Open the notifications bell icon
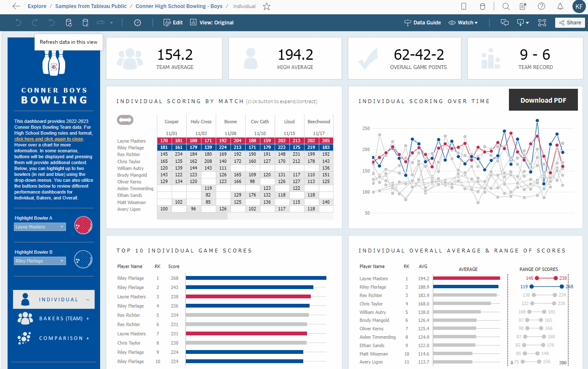Image resolution: width=588 pixels, height=369 pixels. pyautogui.click(x=560, y=6)
